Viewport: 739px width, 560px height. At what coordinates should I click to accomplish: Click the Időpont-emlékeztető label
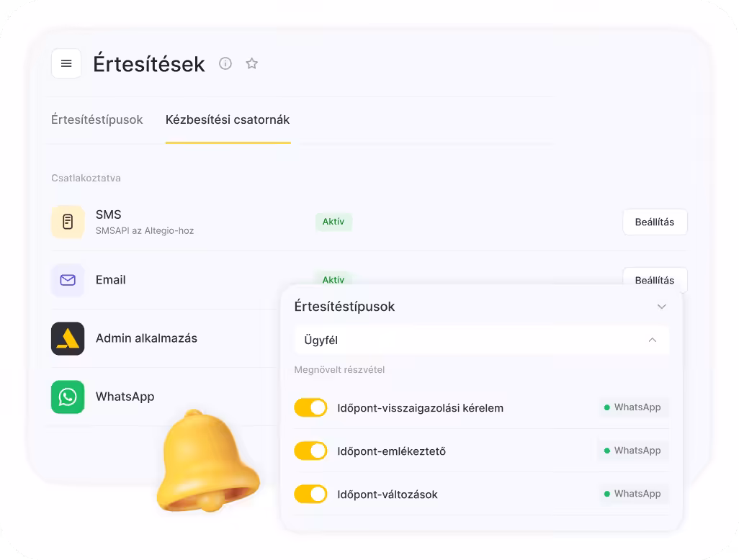(x=392, y=451)
